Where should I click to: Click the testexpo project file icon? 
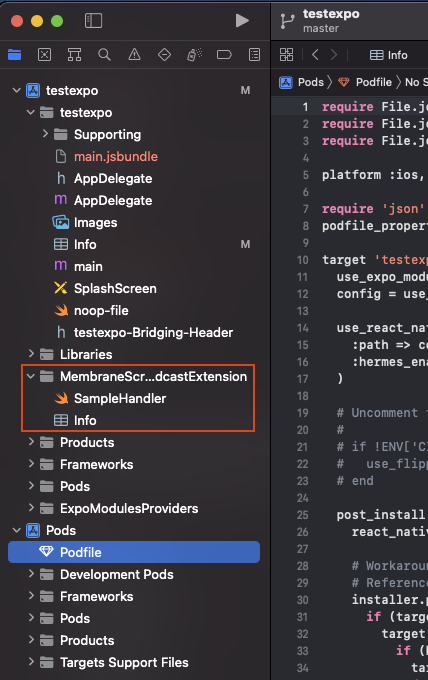33,91
